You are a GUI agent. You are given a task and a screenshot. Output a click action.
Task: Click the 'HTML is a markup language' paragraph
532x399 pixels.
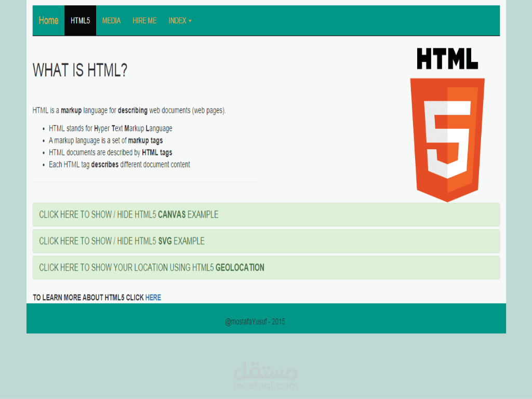(129, 111)
